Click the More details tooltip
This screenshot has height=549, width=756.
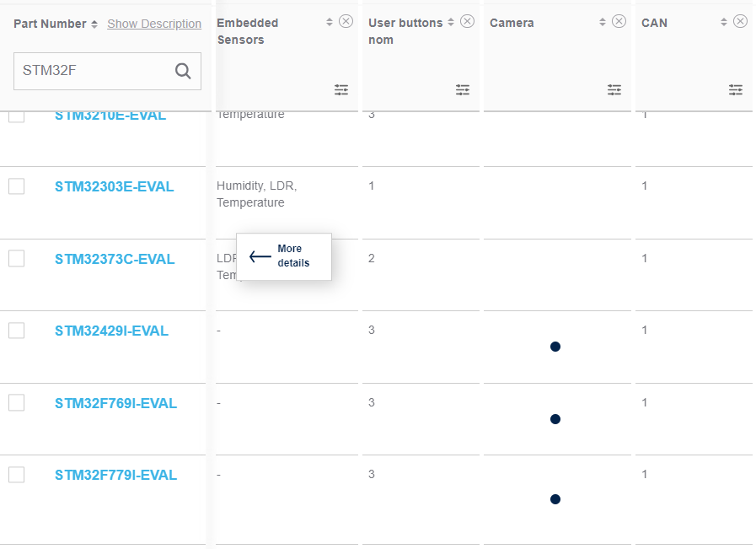click(284, 256)
